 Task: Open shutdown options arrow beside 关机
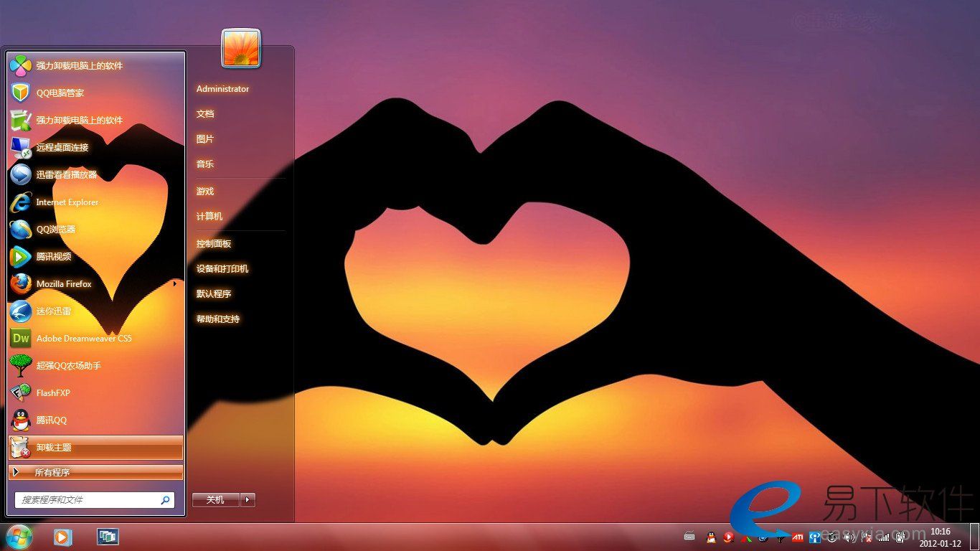pyautogui.click(x=248, y=500)
